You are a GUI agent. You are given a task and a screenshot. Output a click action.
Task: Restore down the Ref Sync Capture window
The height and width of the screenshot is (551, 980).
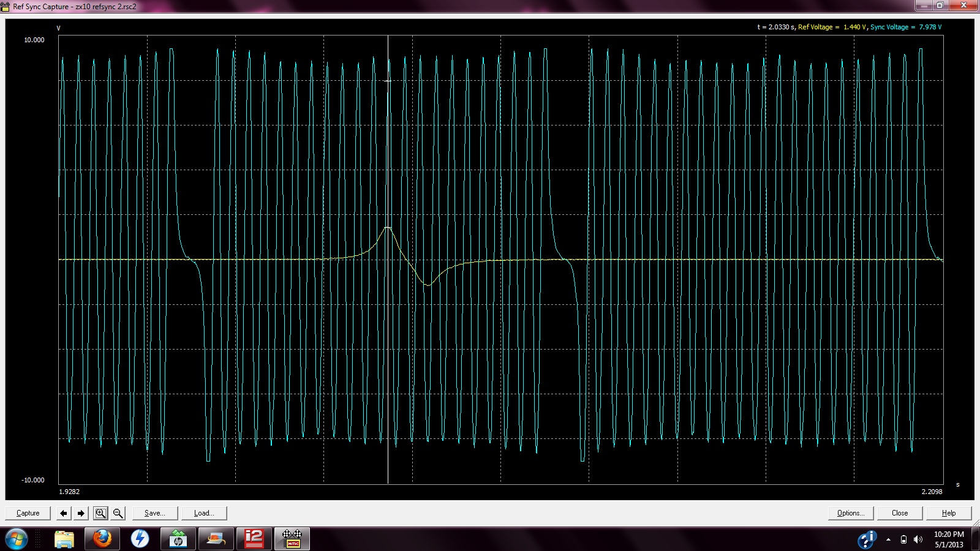click(940, 6)
